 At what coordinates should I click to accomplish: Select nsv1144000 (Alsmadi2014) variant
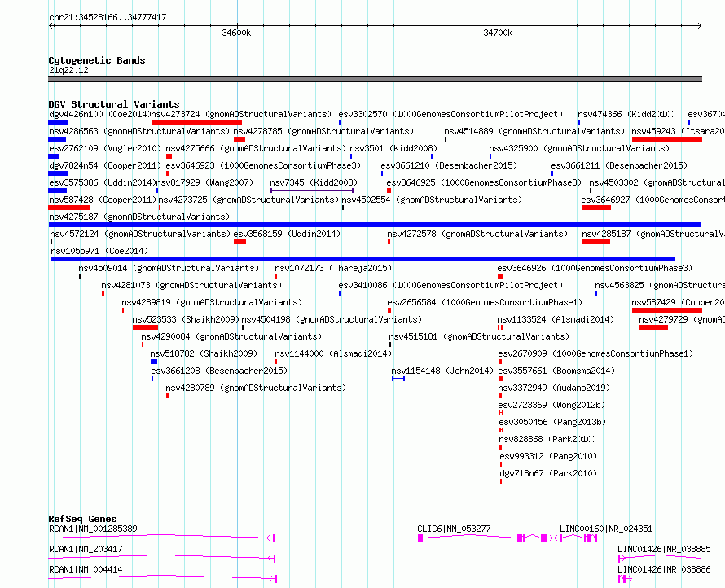click(x=333, y=353)
